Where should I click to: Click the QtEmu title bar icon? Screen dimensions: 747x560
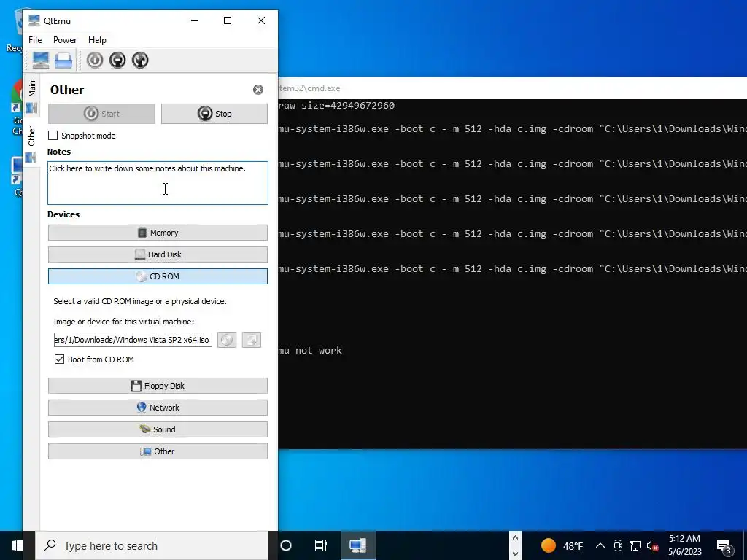pos(34,20)
